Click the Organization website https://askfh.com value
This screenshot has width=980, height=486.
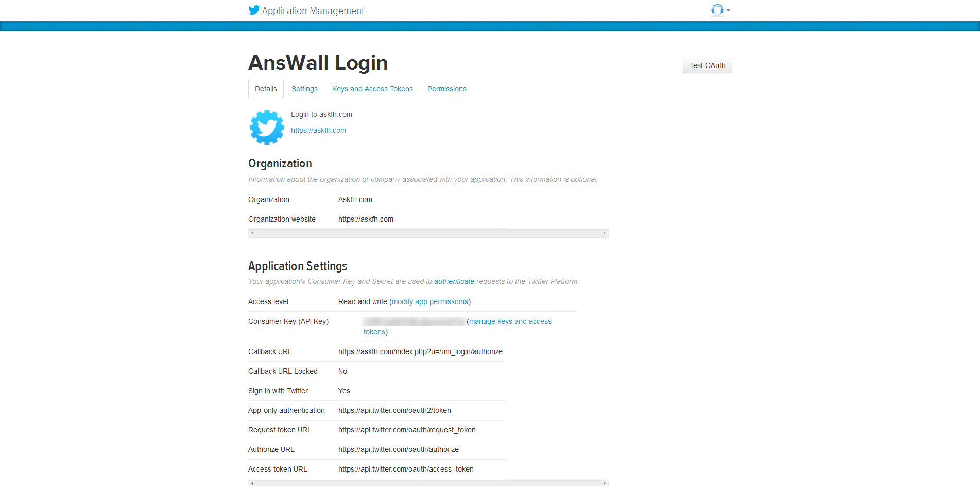click(366, 219)
